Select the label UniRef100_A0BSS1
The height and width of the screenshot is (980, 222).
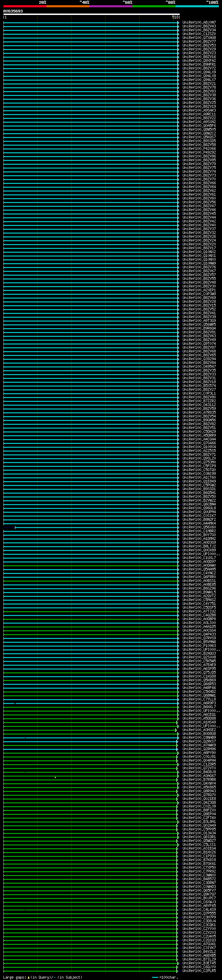tap(199, 581)
